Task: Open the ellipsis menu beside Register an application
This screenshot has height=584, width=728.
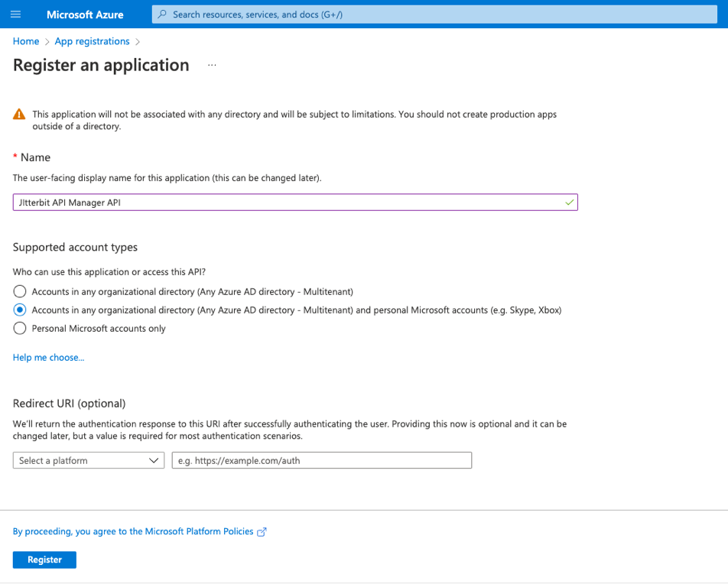Action: [x=212, y=66]
